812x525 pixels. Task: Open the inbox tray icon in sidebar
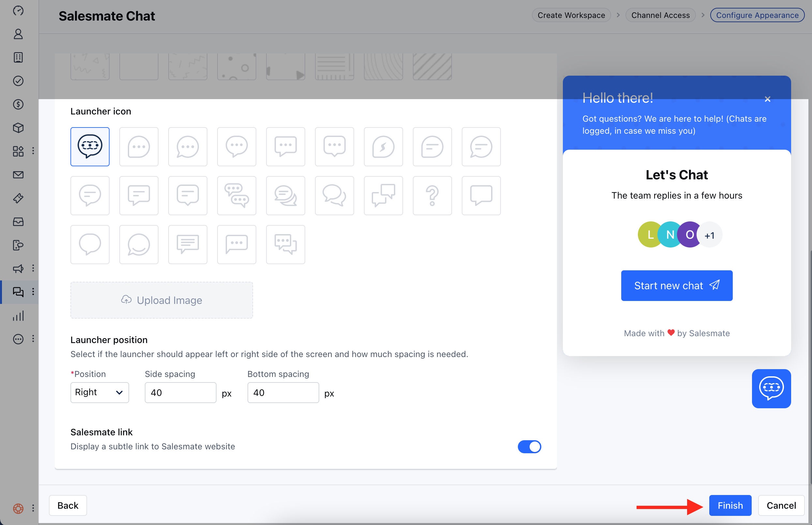[x=18, y=222]
